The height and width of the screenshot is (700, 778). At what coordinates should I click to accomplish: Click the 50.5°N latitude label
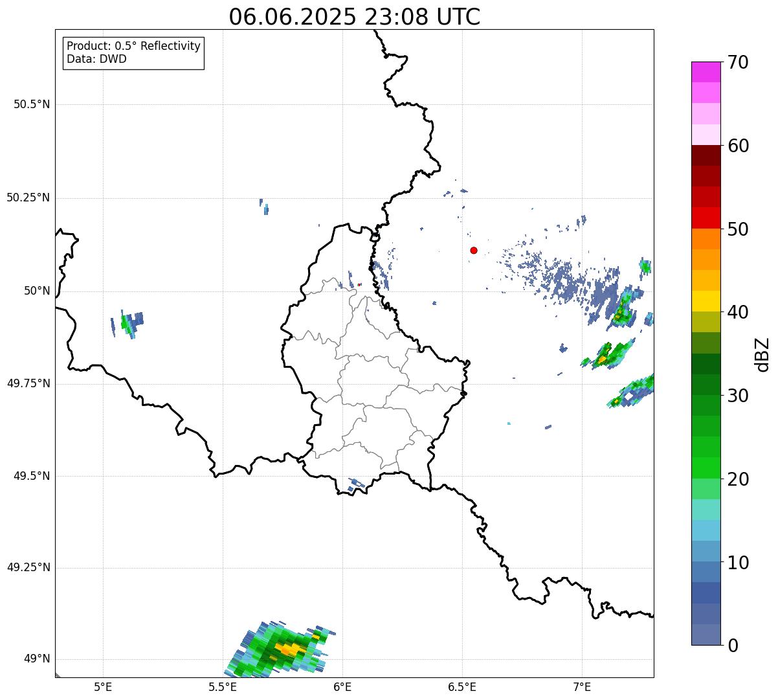point(32,104)
